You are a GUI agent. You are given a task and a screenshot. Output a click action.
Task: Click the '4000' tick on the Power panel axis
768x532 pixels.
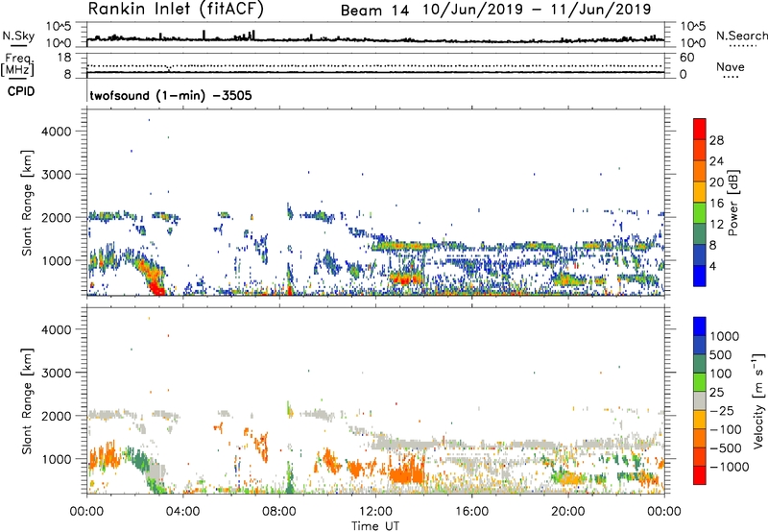coord(57,132)
